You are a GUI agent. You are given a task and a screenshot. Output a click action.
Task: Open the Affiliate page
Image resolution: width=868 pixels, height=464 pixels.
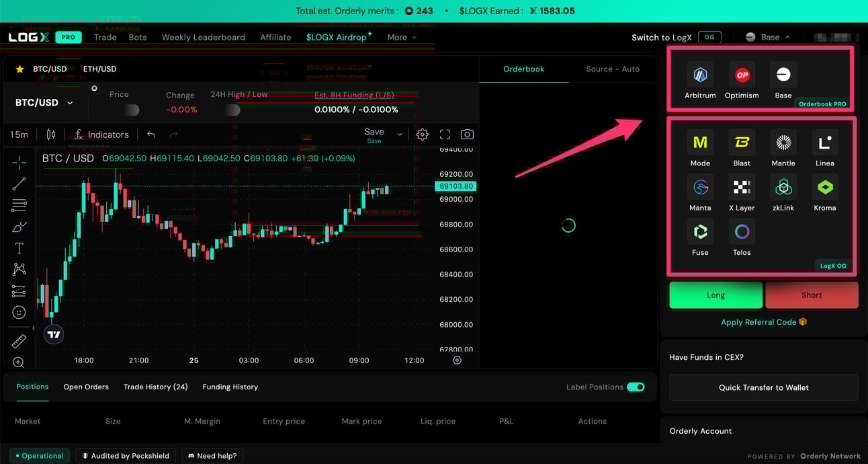coord(275,38)
